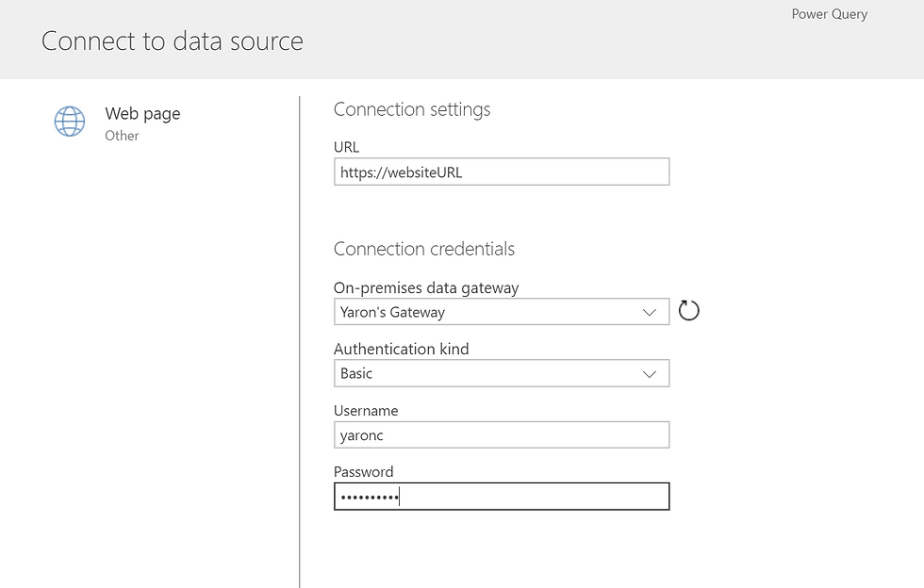
Task: Open Authentication kind chevron arrow
Action: click(650, 374)
